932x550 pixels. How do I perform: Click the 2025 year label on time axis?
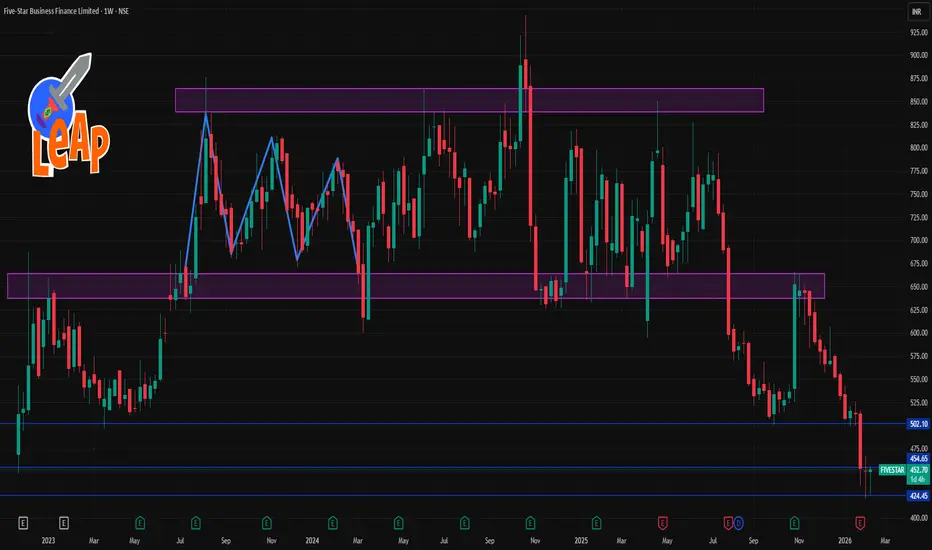581,540
